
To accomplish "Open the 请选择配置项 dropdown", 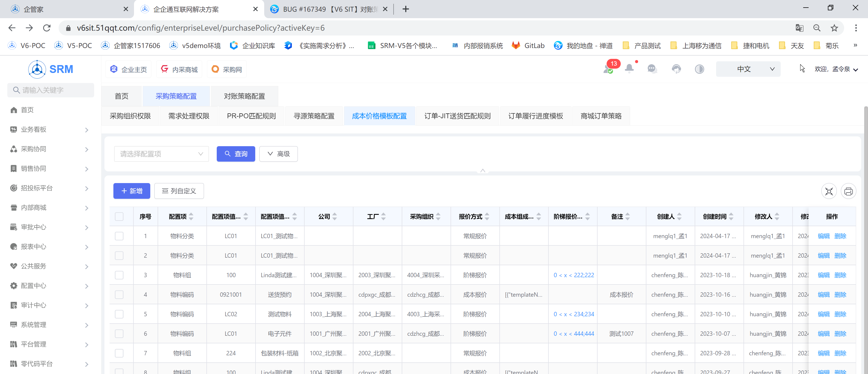I will (161, 154).
